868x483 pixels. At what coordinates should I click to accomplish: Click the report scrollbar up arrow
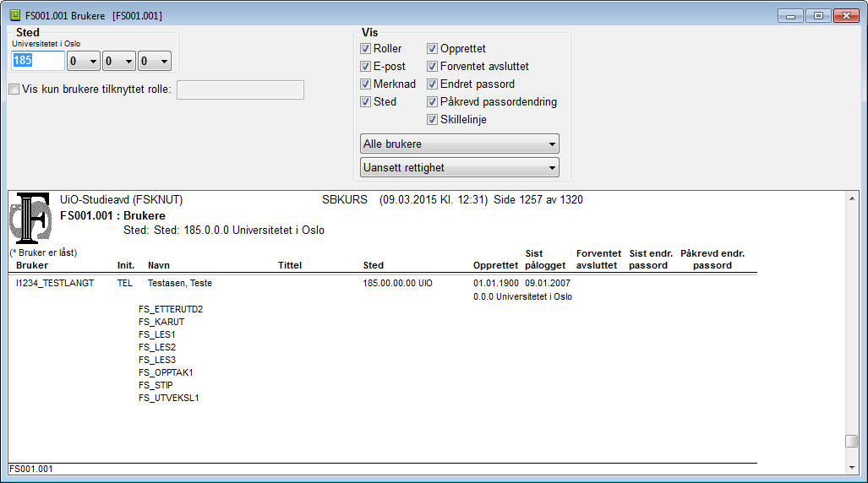tap(852, 198)
